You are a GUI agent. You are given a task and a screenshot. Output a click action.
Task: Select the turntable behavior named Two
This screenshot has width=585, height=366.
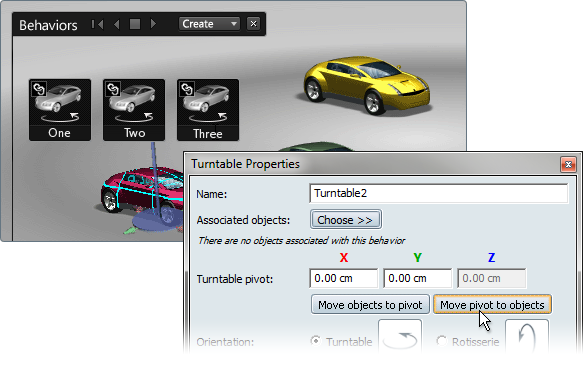[x=134, y=110]
